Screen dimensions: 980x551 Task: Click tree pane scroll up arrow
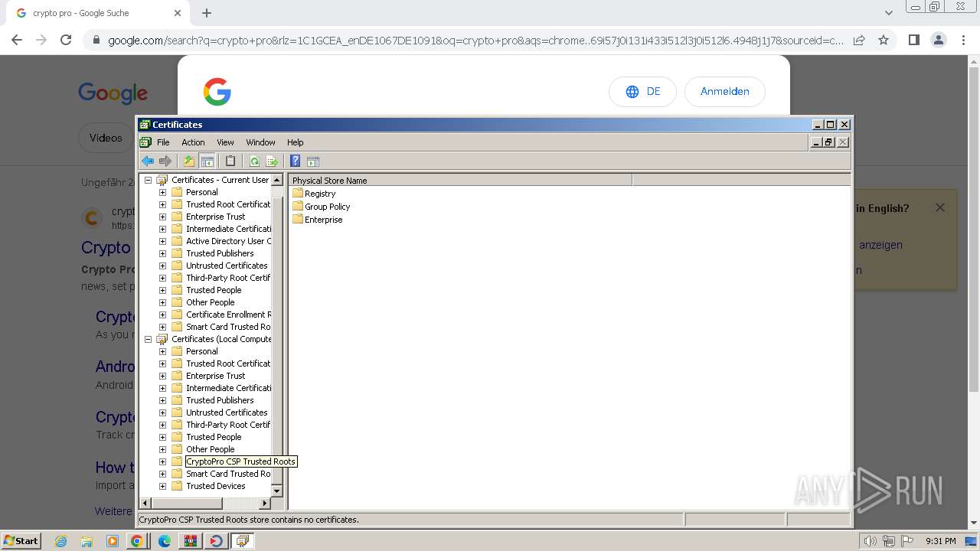point(277,180)
